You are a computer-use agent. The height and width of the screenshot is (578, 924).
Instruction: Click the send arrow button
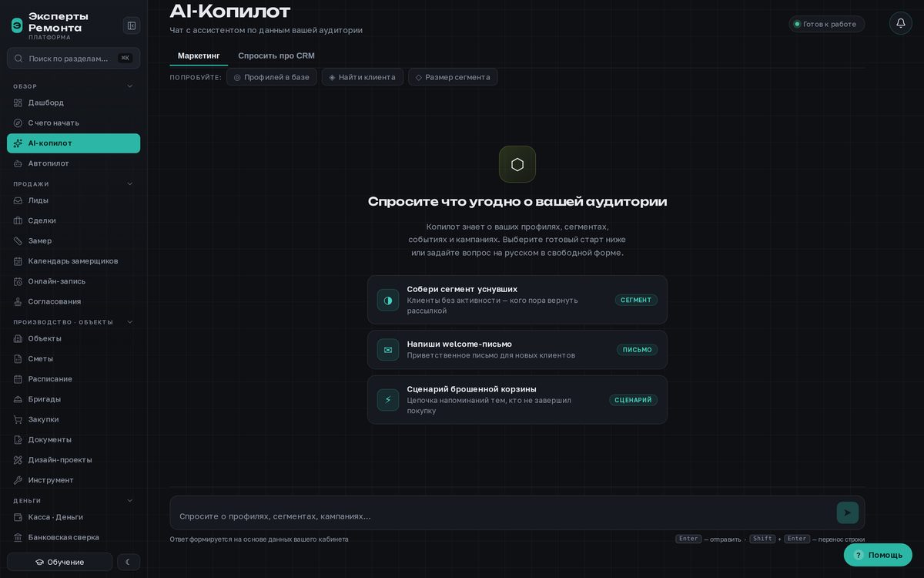[848, 512]
